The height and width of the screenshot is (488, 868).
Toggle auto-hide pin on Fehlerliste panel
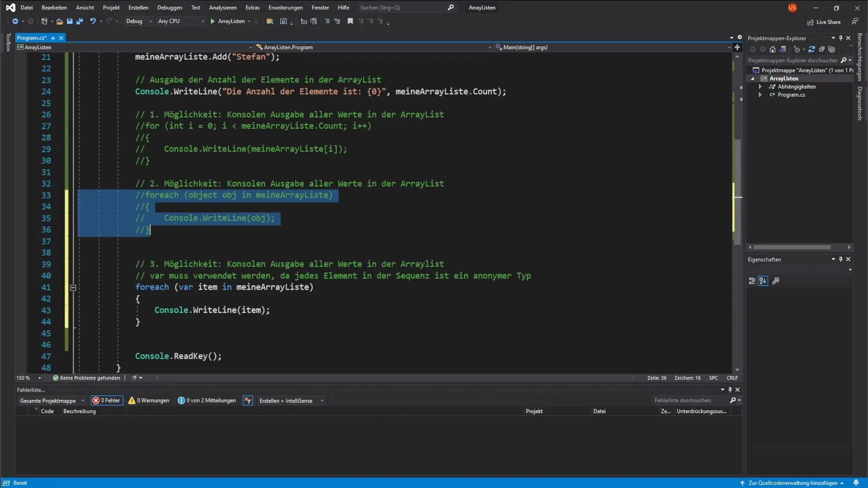[730, 389]
